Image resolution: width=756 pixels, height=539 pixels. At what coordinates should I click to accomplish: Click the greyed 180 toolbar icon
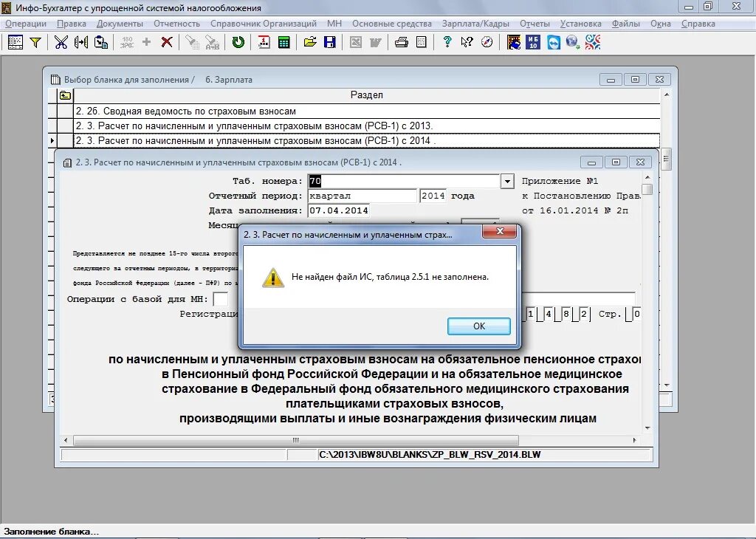(127, 42)
